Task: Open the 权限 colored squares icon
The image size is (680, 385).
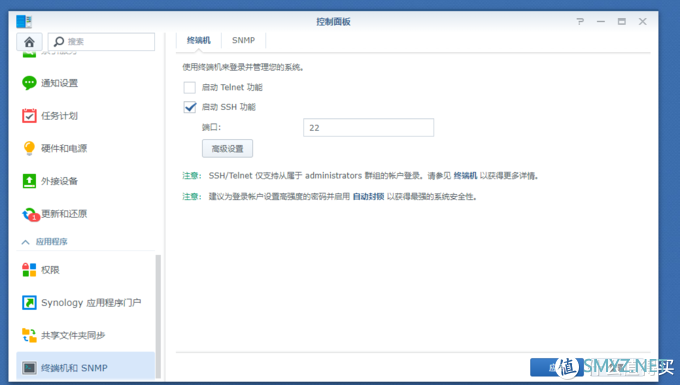Action: (29, 270)
